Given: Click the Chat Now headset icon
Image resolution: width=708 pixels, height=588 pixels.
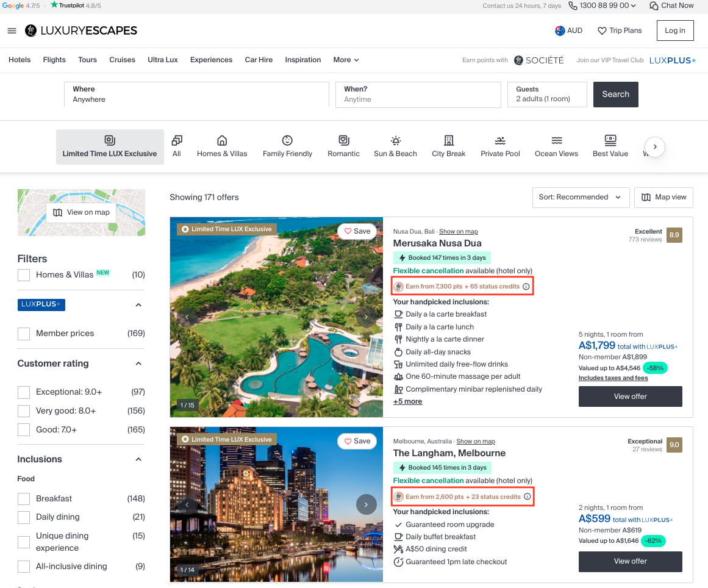Looking at the screenshot, I should [653, 6].
